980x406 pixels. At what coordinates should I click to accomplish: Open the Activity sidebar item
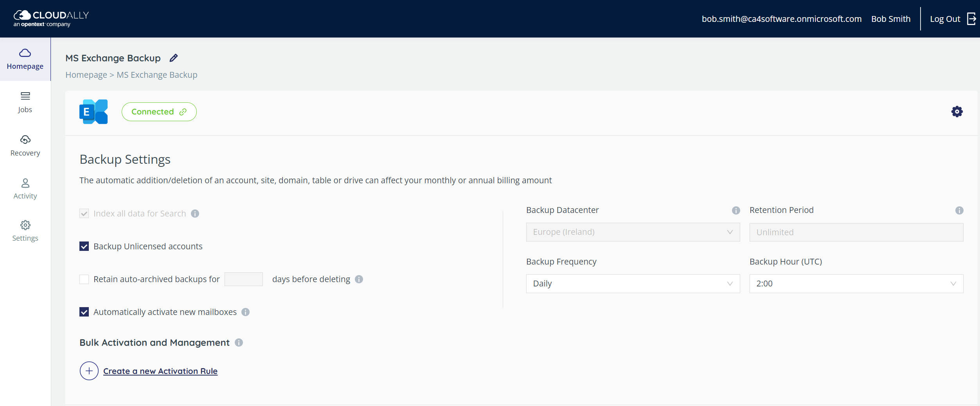pyautogui.click(x=25, y=189)
